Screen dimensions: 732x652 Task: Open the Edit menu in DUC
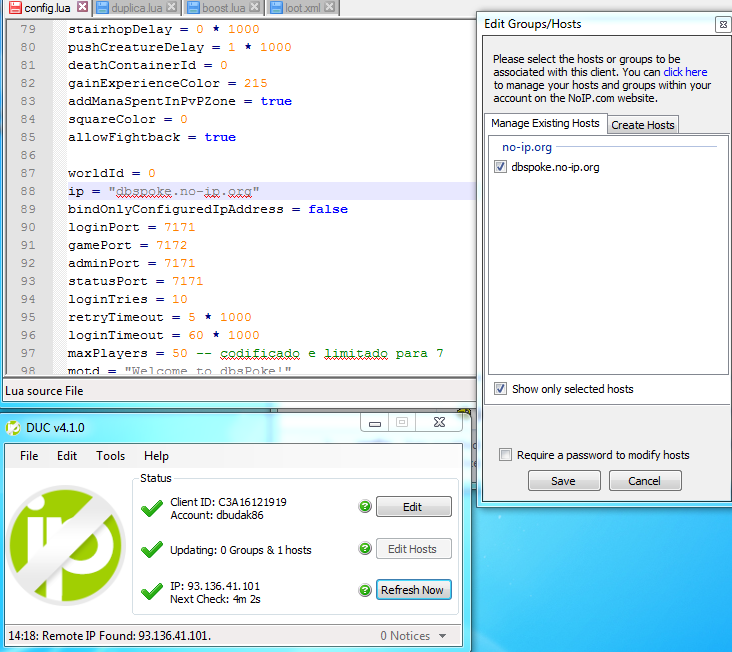67,456
